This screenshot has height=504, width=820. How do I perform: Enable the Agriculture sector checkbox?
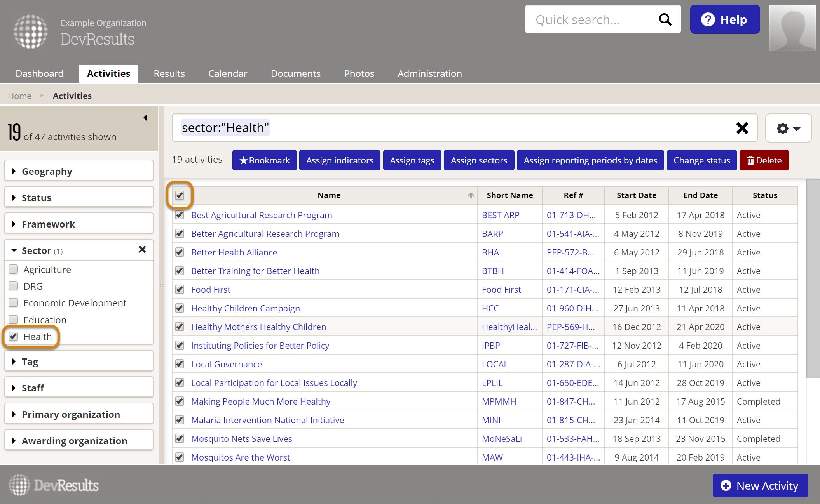click(14, 269)
